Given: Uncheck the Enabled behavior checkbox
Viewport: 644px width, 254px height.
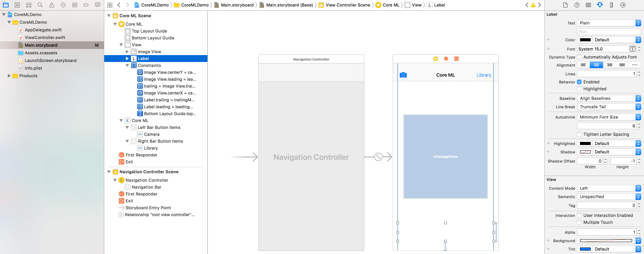Looking at the screenshot, I should click(579, 82).
